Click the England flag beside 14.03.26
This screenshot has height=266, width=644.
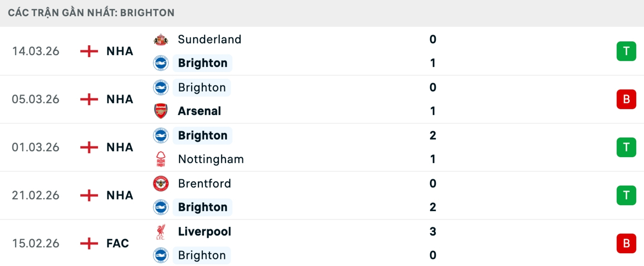(89, 51)
